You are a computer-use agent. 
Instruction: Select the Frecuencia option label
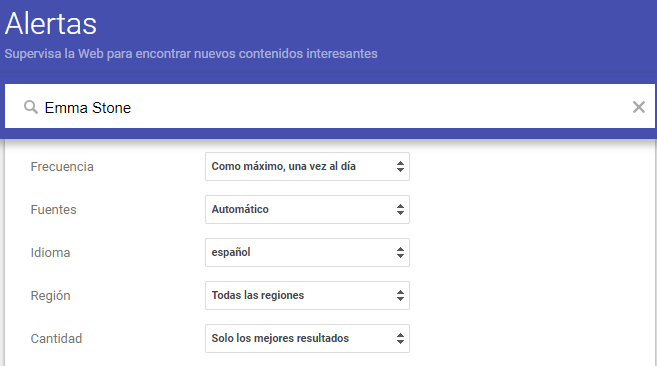pyautogui.click(x=62, y=166)
